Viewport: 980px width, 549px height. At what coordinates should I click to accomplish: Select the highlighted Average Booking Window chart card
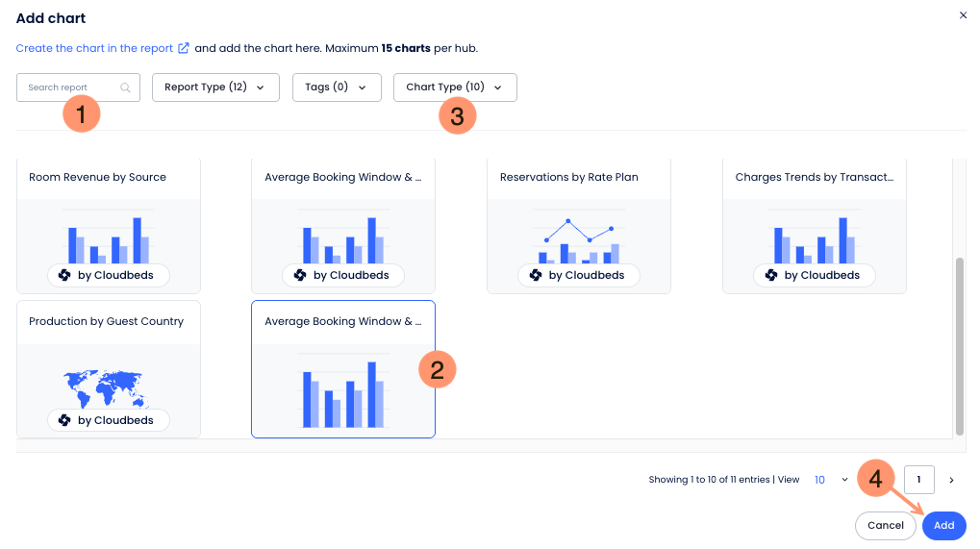click(x=343, y=369)
